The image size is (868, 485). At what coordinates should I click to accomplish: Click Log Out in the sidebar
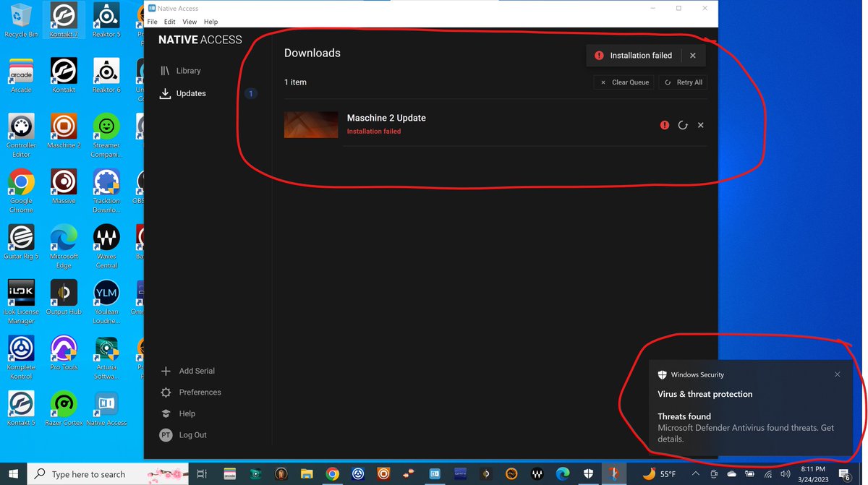(183, 435)
